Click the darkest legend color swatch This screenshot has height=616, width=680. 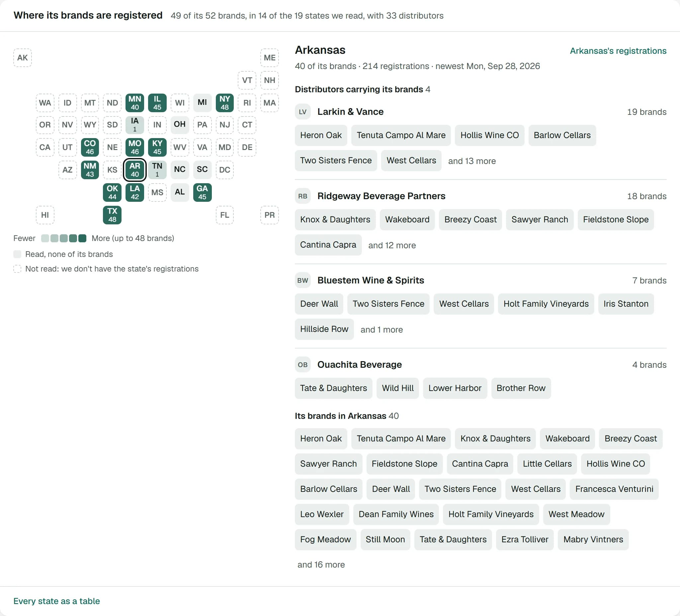82,238
